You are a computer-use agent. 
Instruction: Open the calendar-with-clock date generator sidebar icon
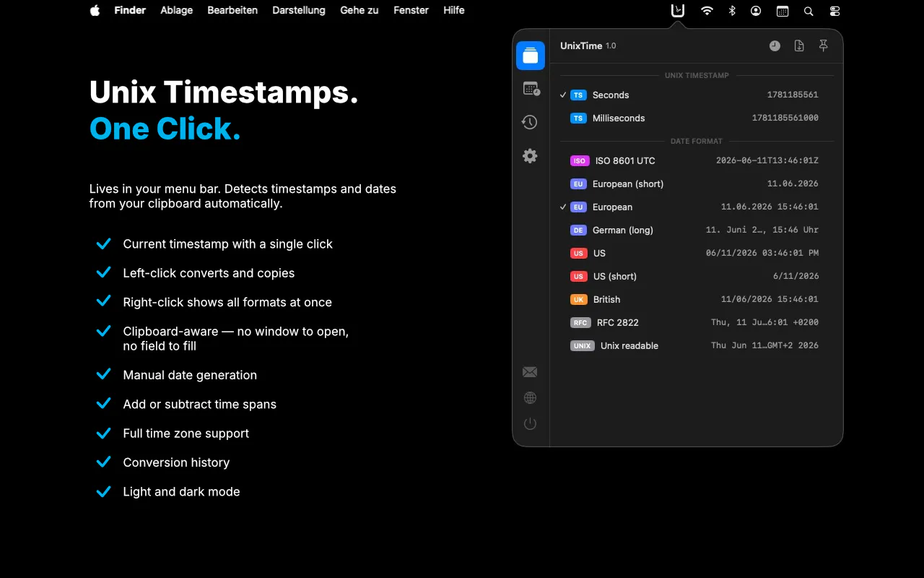pos(531,89)
